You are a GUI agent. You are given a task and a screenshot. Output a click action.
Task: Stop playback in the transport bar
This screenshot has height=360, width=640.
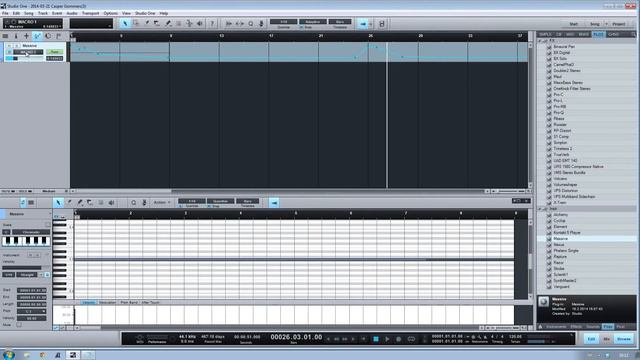point(376,339)
